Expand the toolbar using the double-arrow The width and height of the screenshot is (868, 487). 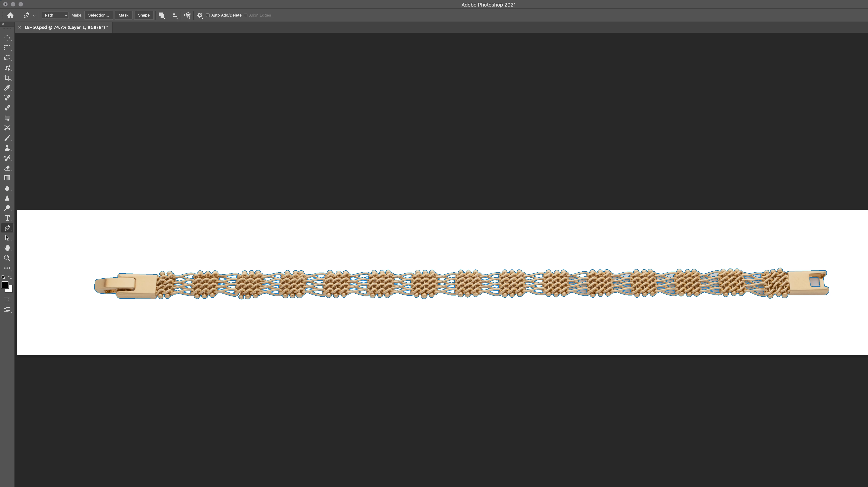pos(3,24)
